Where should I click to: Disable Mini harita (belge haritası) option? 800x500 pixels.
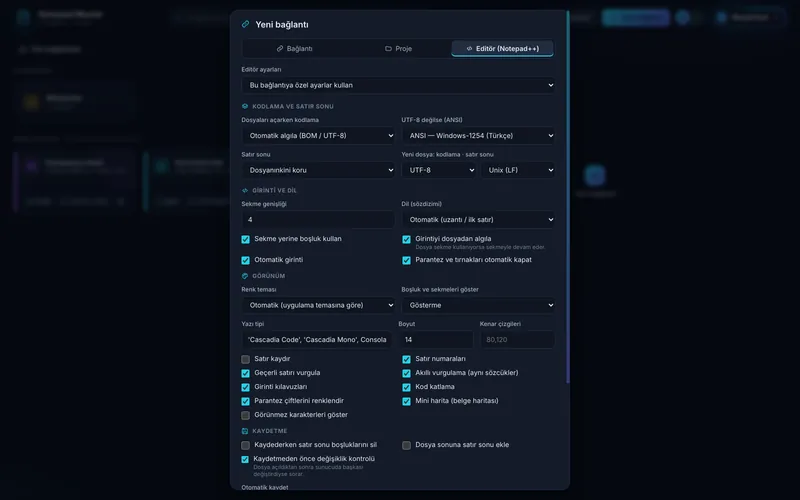pyautogui.click(x=406, y=402)
